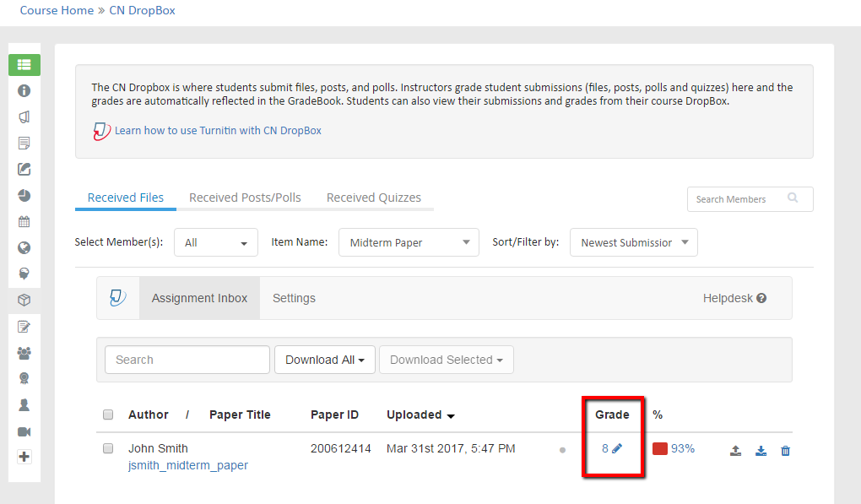Open the calendar icon in sidebar
This screenshot has height=504, width=861.
(24, 222)
